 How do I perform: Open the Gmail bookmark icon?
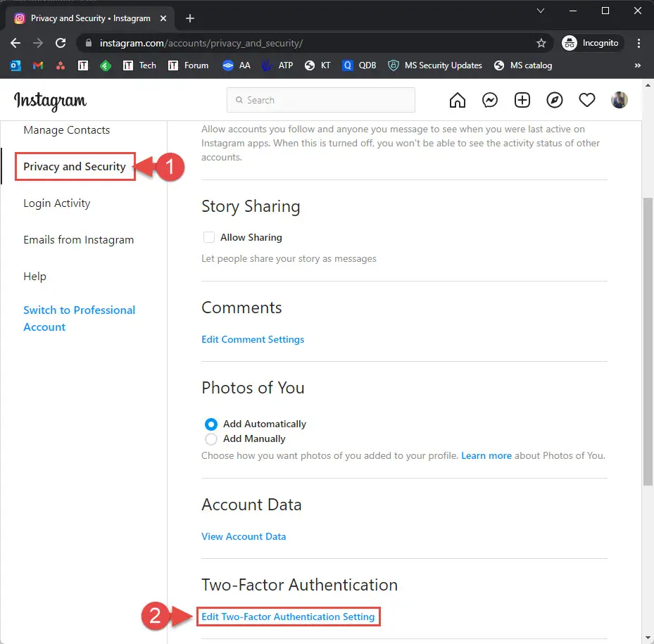38,65
